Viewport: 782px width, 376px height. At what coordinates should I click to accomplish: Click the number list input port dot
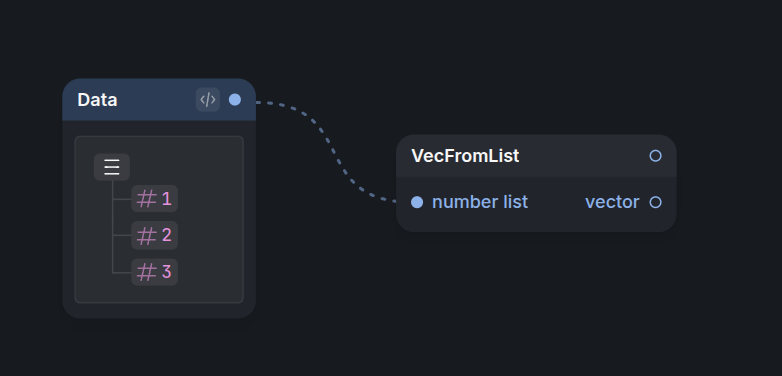pos(417,202)
